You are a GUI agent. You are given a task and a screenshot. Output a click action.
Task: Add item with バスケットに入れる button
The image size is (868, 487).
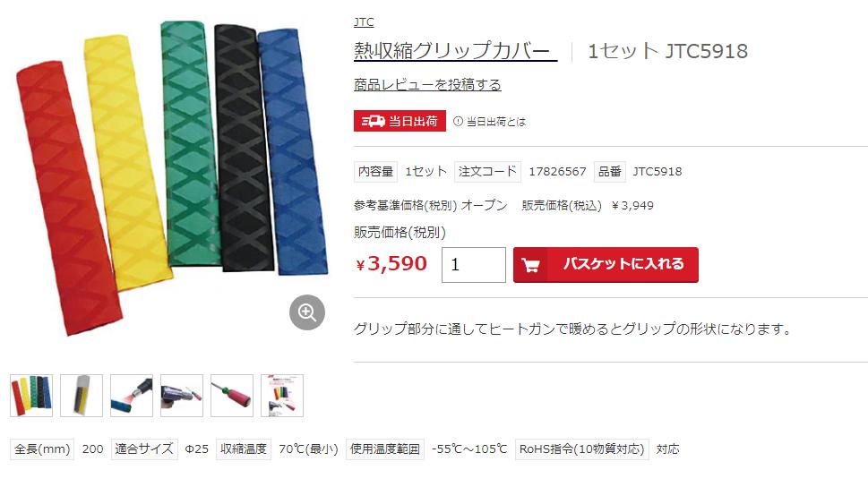[x=606, y=264]
